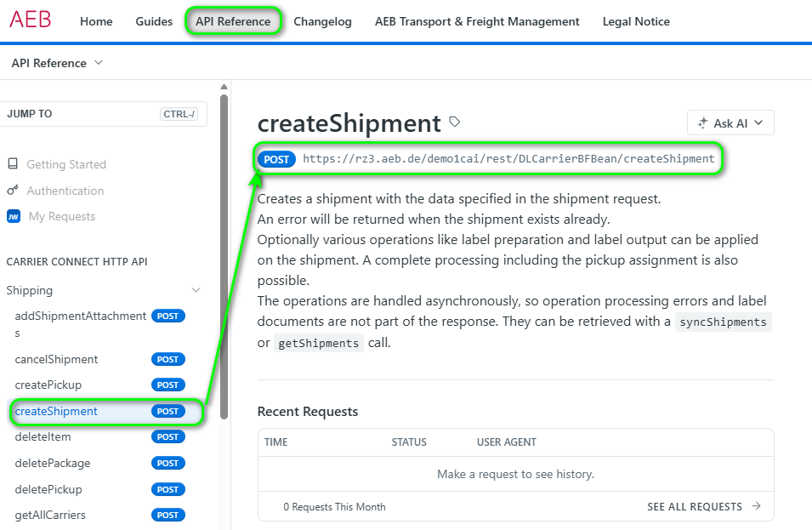Click POST badge next to cancelShipment
The height and width of the screenshot is (530, 812).
[x=168, y=359]
